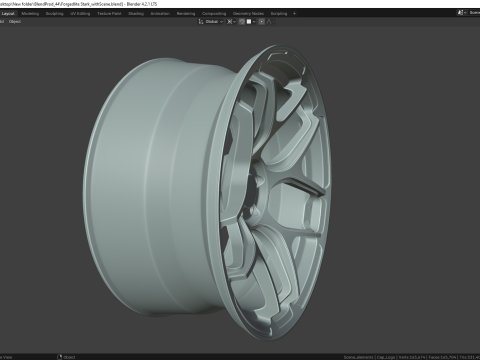Open the Rendering workspace tab
480x360 pixels.
[x=186, y=14]
